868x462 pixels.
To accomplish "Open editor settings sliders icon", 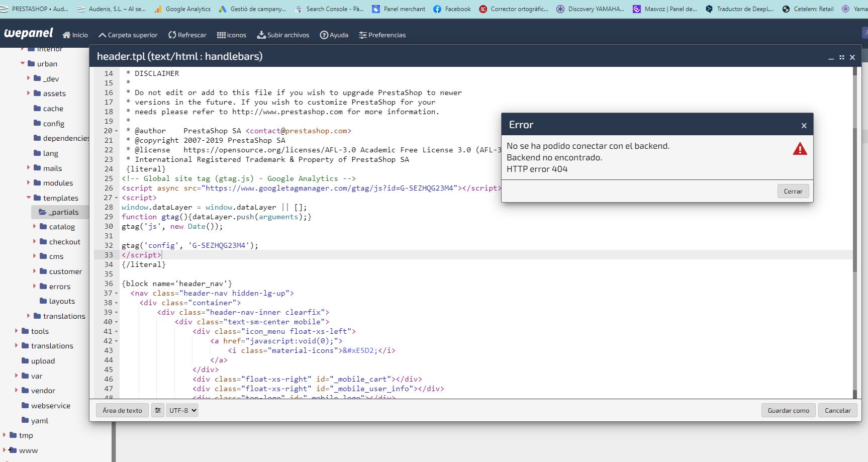I will tap(157, 410).
